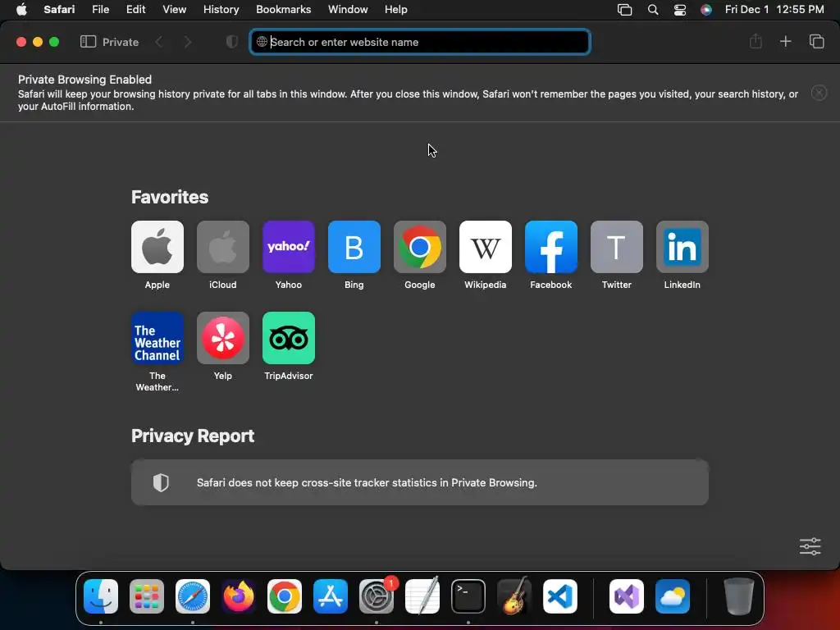Launch GarageBand from the Dock

(514, 596)
